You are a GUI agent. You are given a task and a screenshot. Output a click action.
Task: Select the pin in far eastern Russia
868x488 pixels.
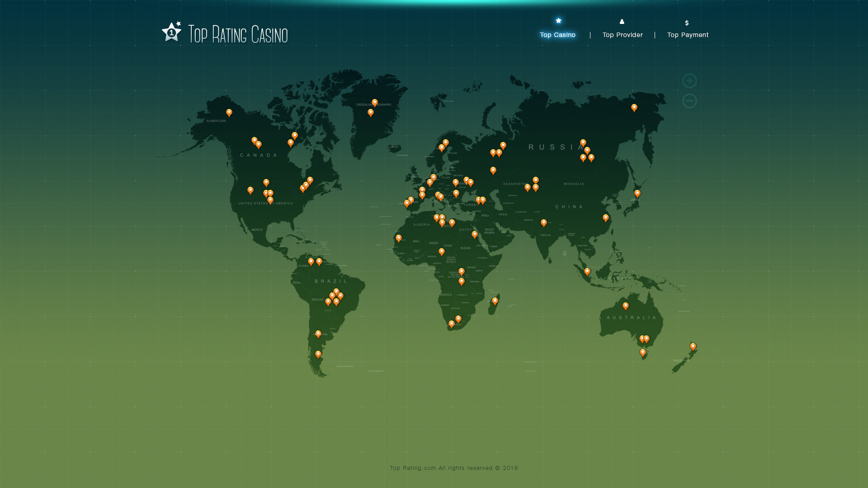(634, 108)
